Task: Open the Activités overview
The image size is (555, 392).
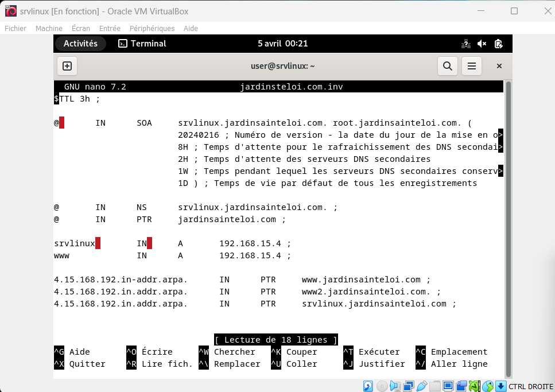Action: point(80,44)
